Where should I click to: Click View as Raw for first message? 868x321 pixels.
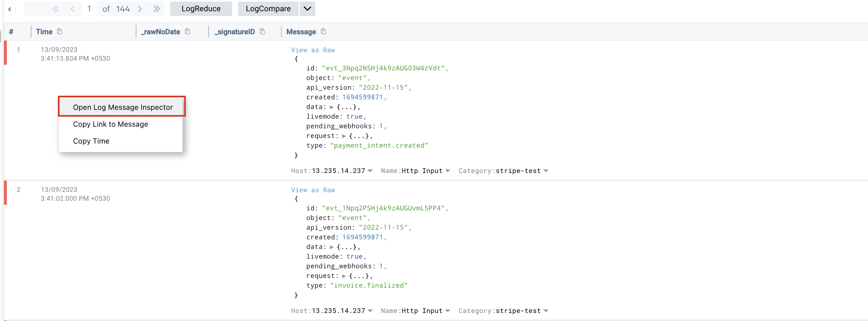pyautogui.click(x=313, y=50)
